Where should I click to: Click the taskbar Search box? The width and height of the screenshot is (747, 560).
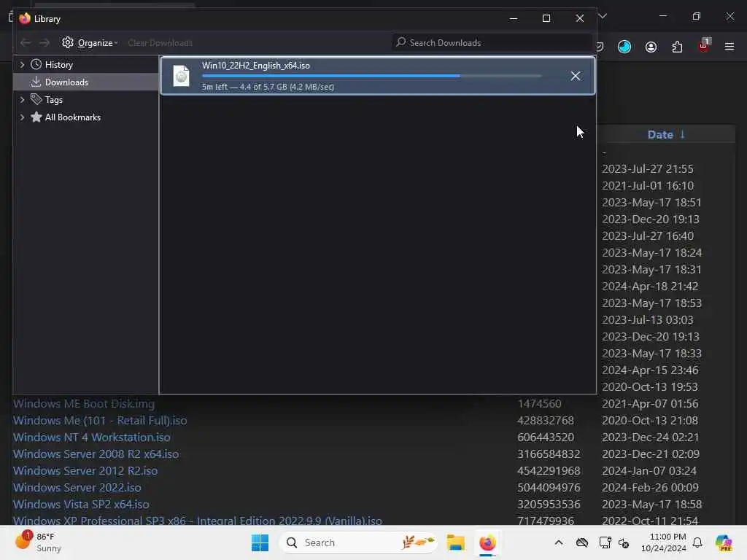pos(358,542)
